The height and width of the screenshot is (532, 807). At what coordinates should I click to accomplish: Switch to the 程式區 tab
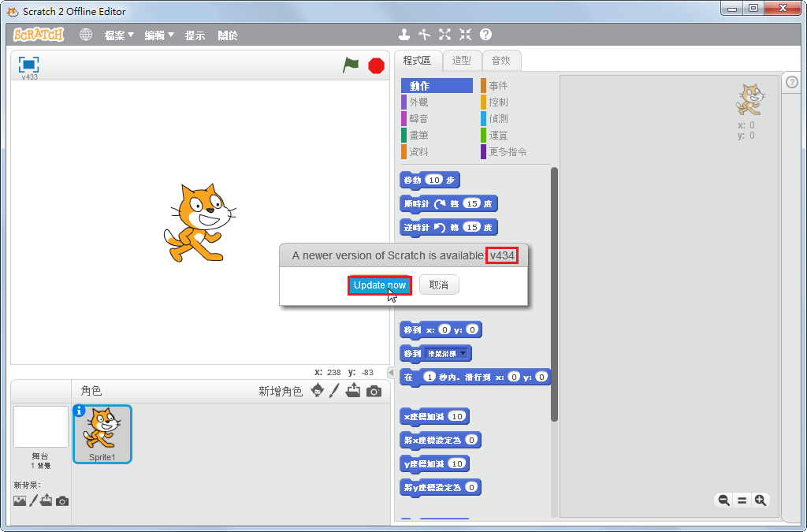click(418, 60)
